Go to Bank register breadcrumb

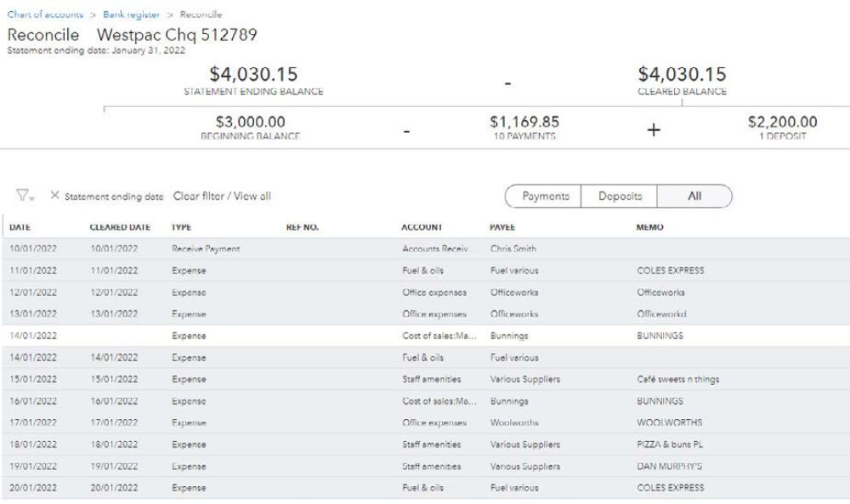tap(131, 14)
